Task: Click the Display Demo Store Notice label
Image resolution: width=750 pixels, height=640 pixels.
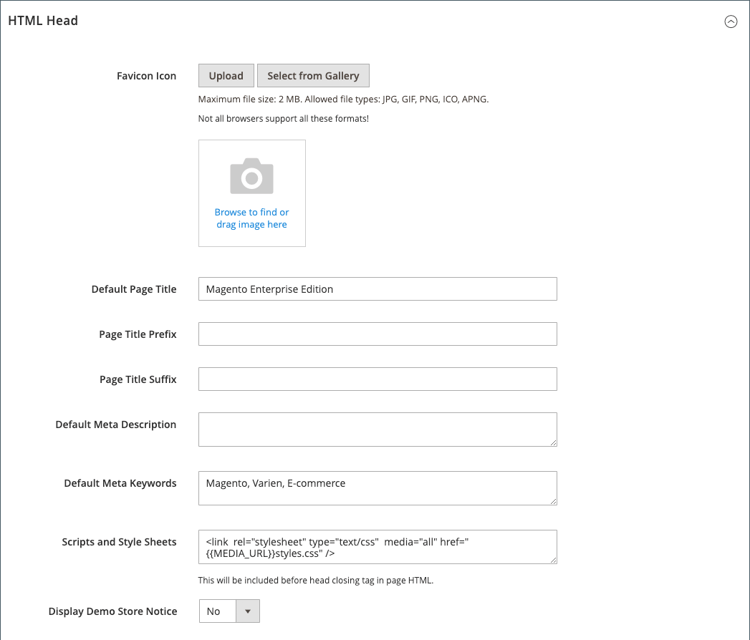Action: 113,611
